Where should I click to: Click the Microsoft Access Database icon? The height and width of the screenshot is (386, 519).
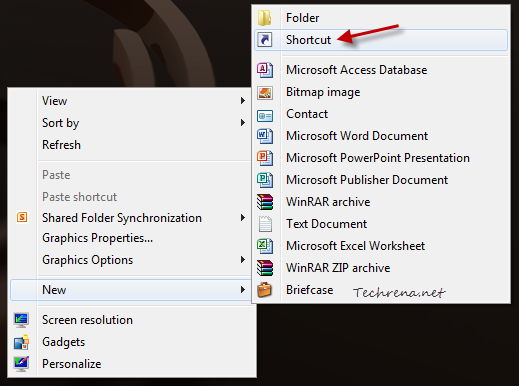click(x=265, y=70)
